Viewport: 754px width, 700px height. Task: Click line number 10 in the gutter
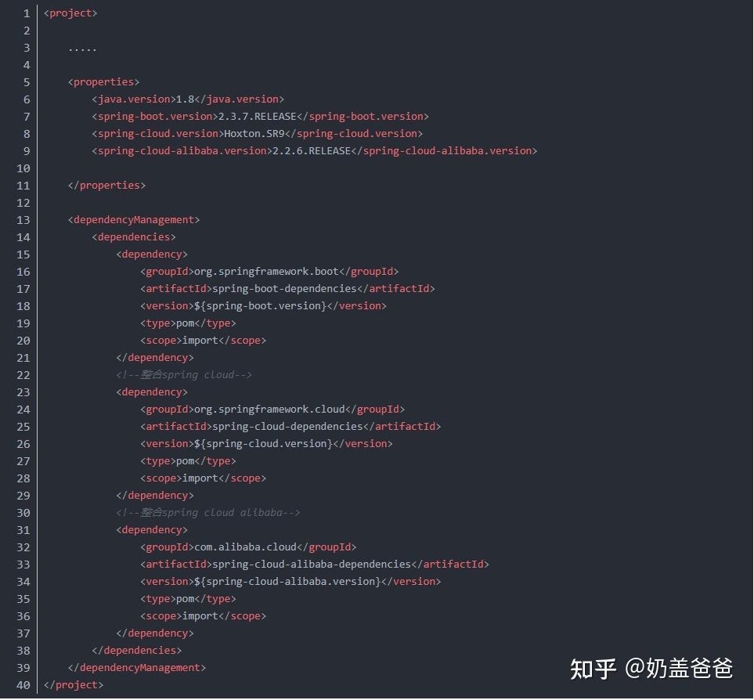pos(23,169)
